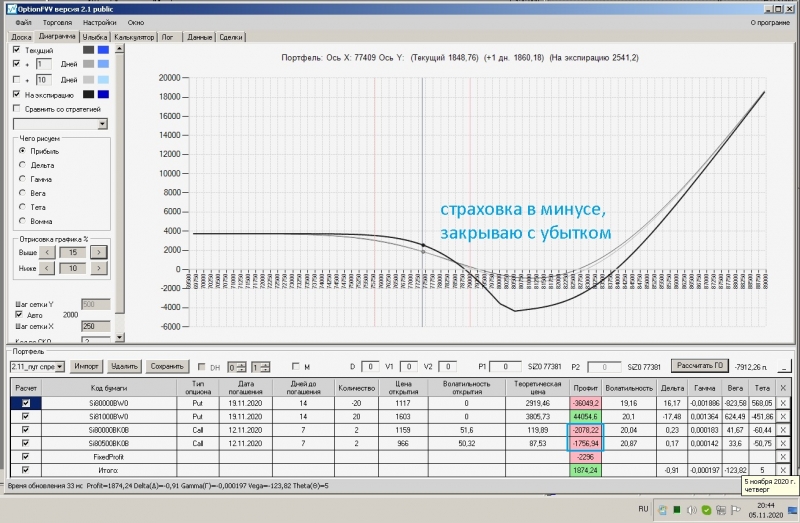This screenshot has width=800, height=523.
Task: Toggle the DH checkbox in portfolio toolbar
Action: pyautogui.click(x=202, y=366)
